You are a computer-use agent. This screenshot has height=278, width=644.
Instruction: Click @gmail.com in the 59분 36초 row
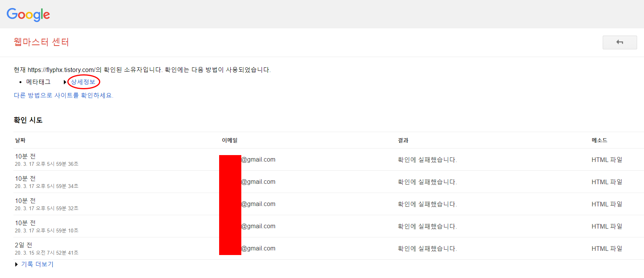pyautogui.click(x=258, y=160)
